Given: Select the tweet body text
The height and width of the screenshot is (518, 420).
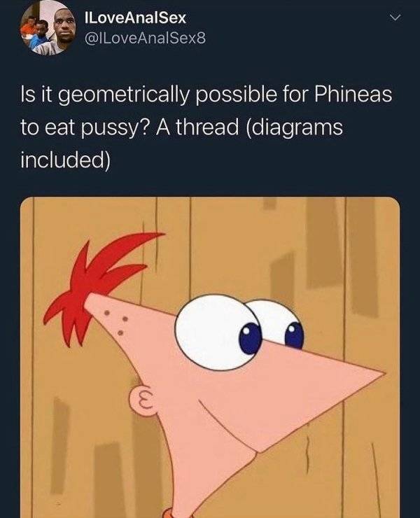Looking at the screenshot, I should tap(206, 127).
